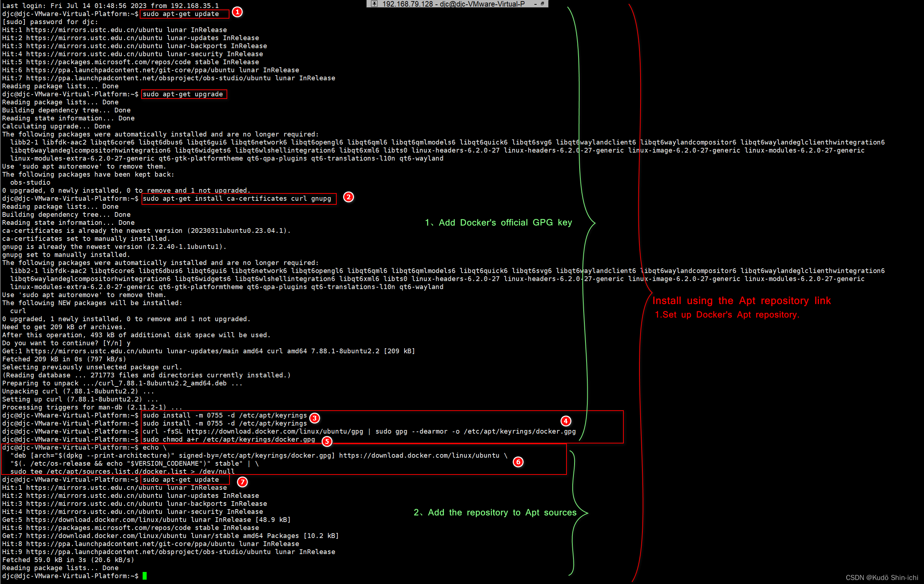Click the '"$(. /etc/os-release' line
Viewport: 924px width, 584px height.
[x=134, y=464]
